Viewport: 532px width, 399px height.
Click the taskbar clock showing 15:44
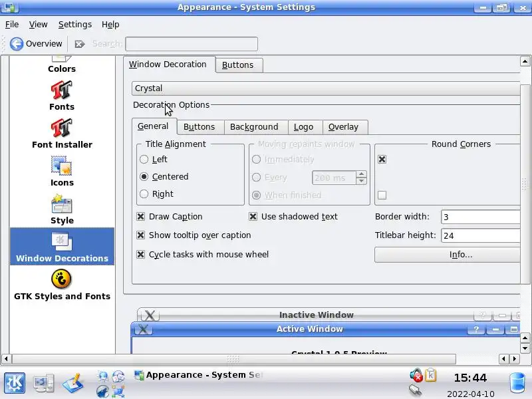pos(470,378)
